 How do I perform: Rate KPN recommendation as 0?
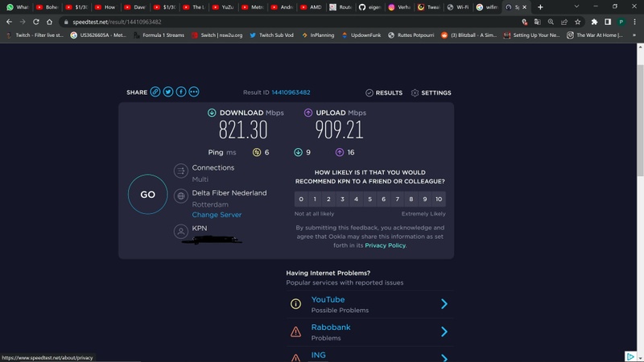(x=301, y=199)
